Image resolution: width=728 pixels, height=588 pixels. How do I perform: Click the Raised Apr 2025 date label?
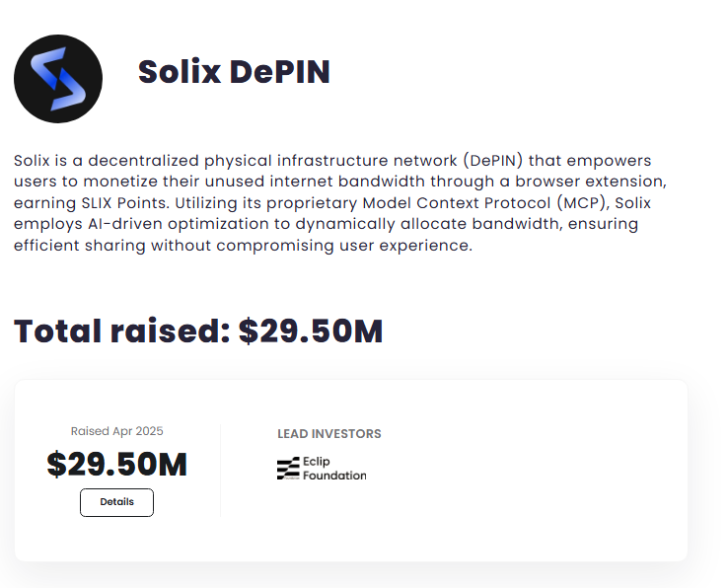click(117, 431)
